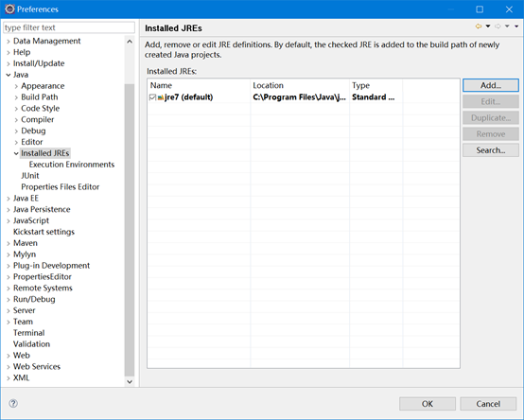Sort by the Location column header

click(300, 85)
